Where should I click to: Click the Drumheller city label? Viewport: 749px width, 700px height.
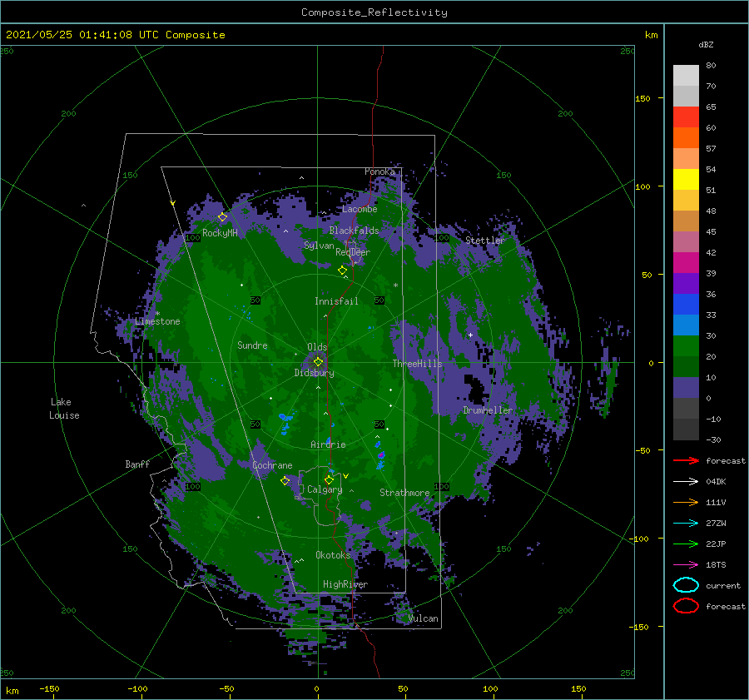click(x=488, y=410)
